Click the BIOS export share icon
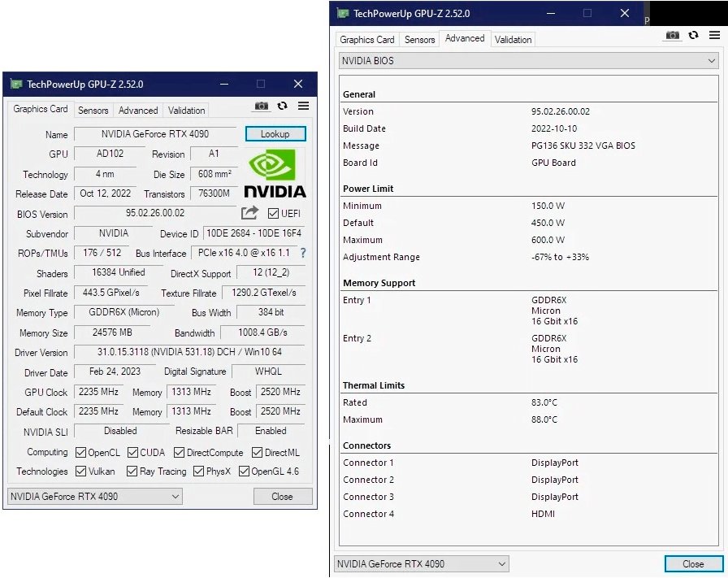The image size is (728, 578). [249, 213]
